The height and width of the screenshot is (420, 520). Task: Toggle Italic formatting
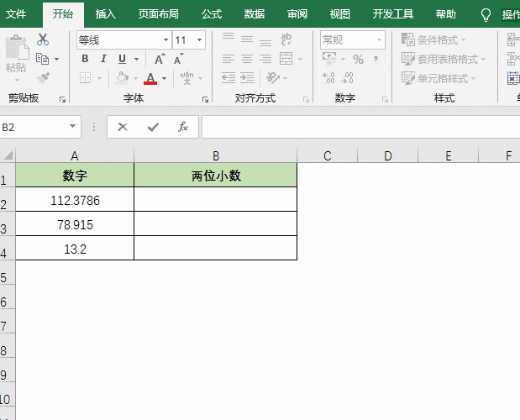tap(103, 59)
